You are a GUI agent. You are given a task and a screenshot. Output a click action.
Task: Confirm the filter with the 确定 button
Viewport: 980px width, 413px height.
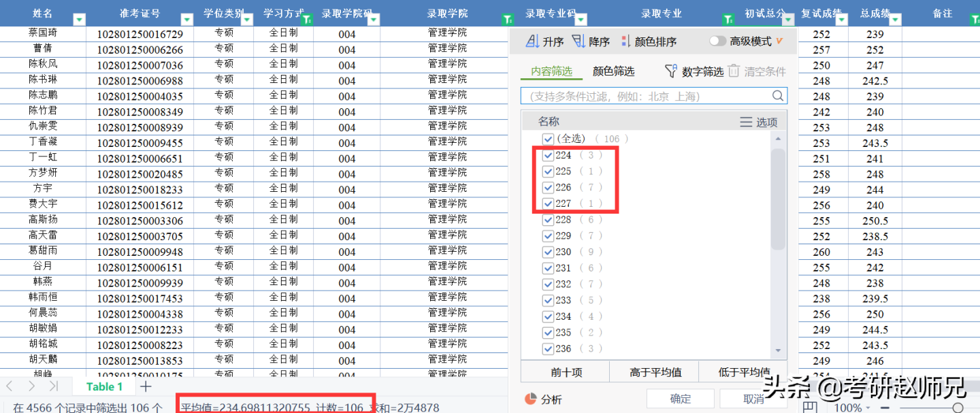point(680,399)
